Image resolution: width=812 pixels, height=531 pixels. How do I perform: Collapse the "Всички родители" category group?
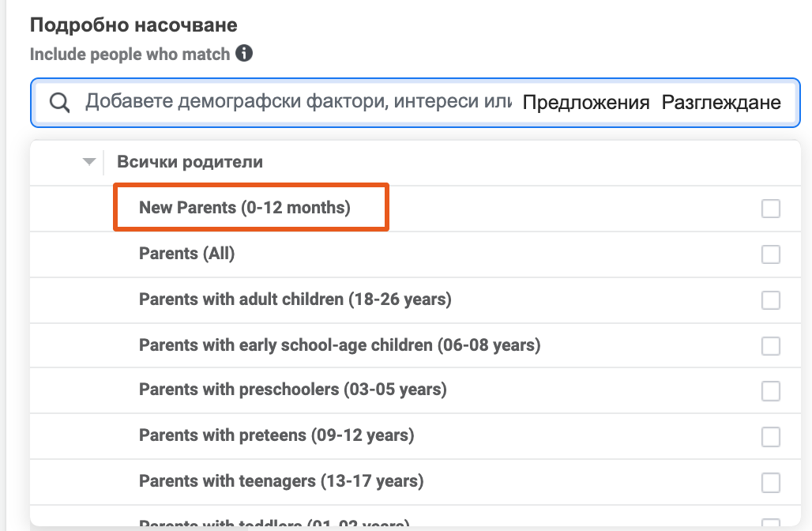pos(88,161)
